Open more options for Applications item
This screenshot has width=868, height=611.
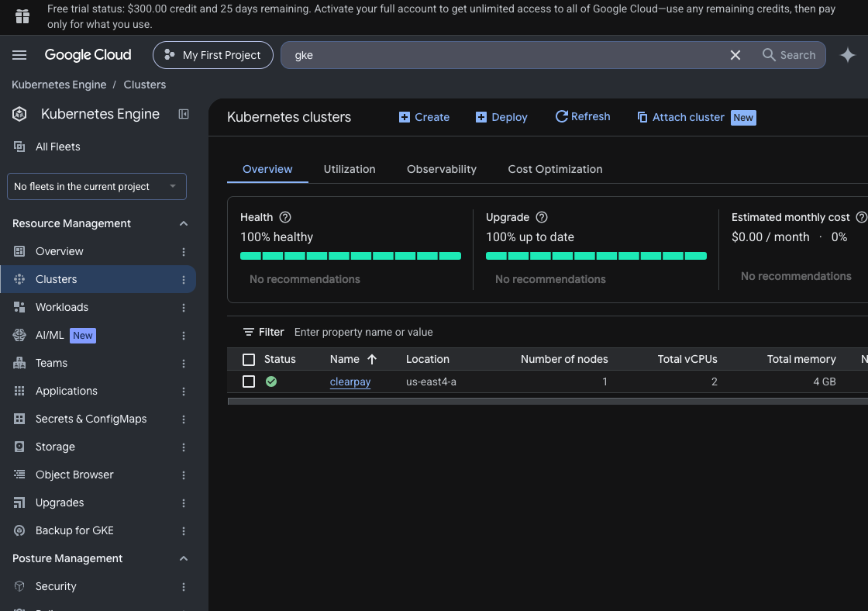(x=183, y=391)
